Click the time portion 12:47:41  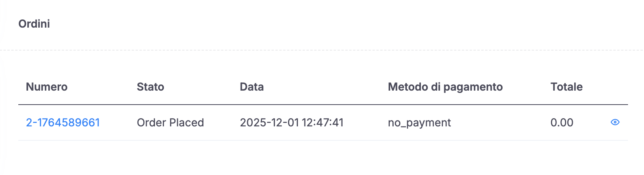(323, 122)
